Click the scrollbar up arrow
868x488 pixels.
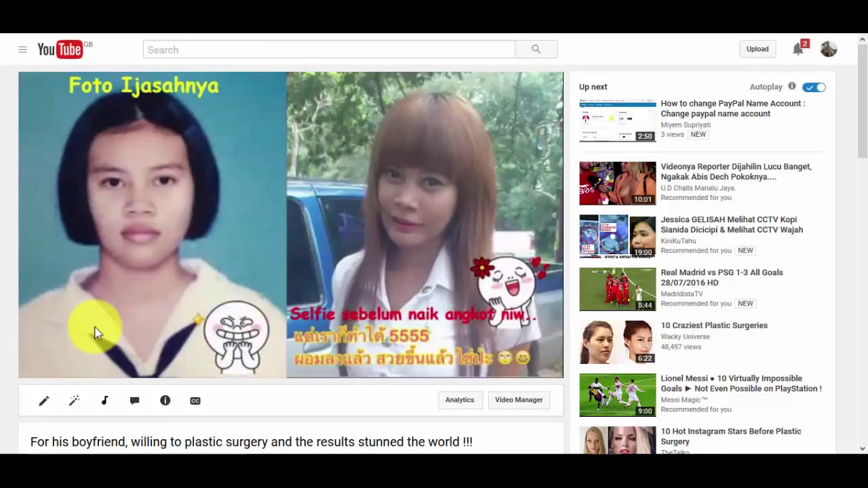(863, 39)
